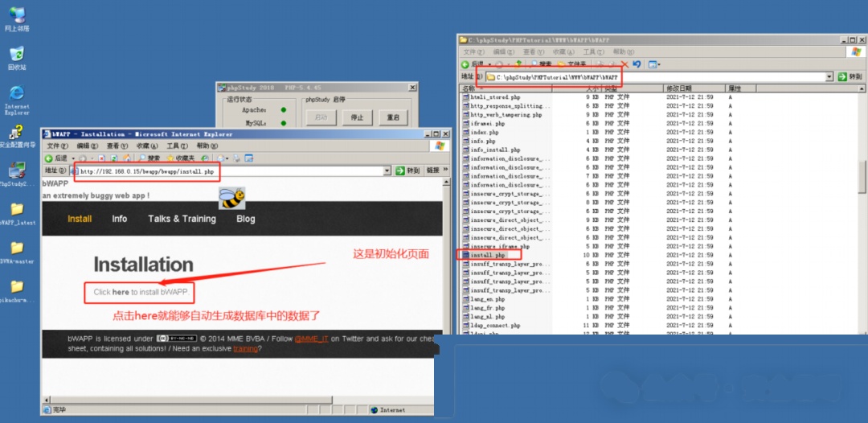Open 帮助 menu in Explorer folder window
868x423 pixels.
tap(623, 51)
